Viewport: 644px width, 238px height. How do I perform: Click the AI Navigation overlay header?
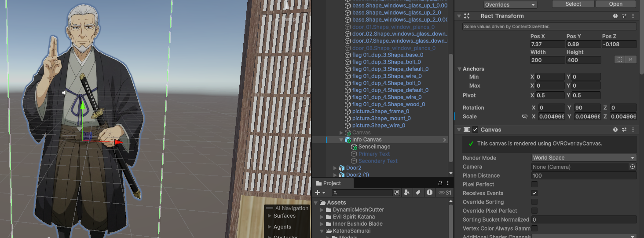(288, 208)
